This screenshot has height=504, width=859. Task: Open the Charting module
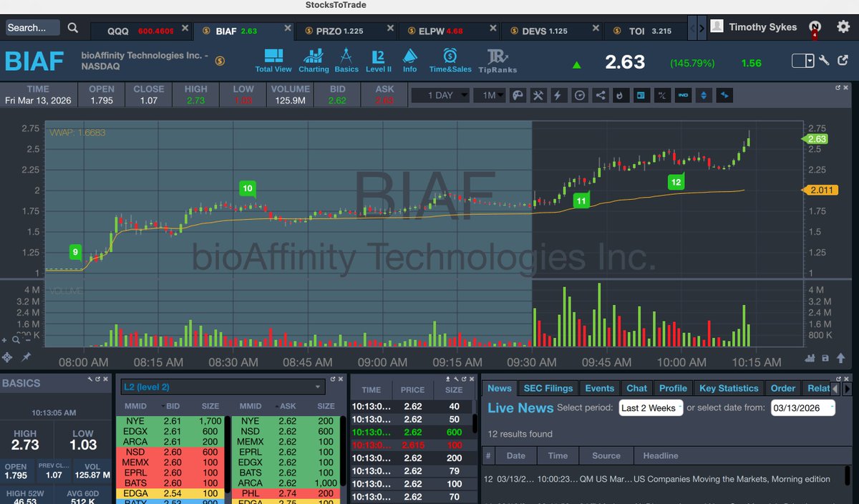pos(314,61)
